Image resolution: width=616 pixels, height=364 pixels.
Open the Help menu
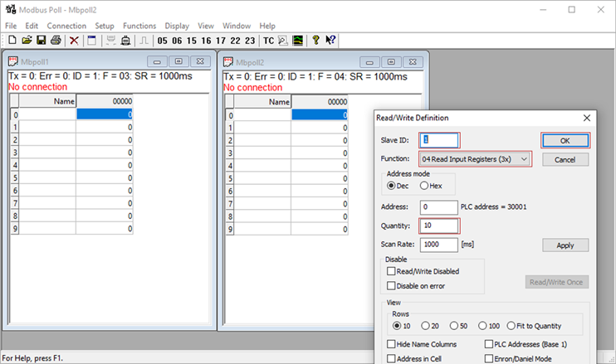pos(267,26)
